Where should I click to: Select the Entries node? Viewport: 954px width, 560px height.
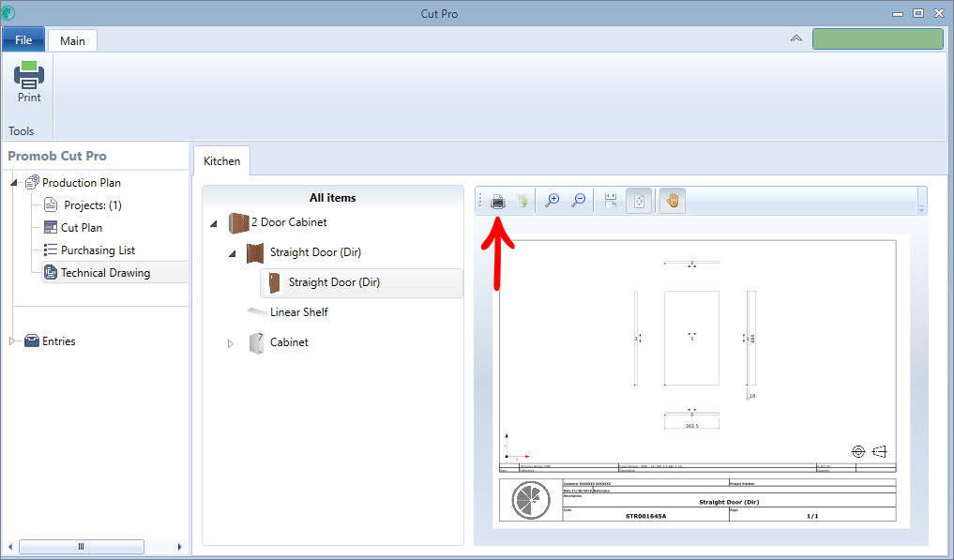(x=59, y=341)
